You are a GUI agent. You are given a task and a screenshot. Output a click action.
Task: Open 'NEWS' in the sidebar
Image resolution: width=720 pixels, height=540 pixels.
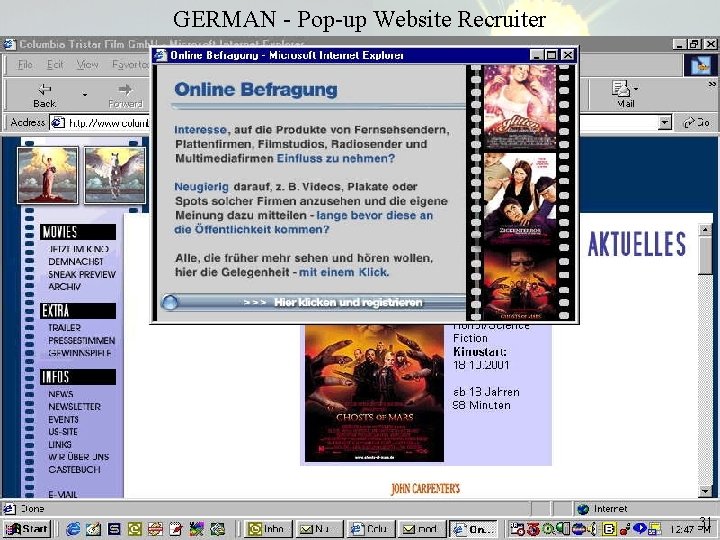[x=61, y=394]
